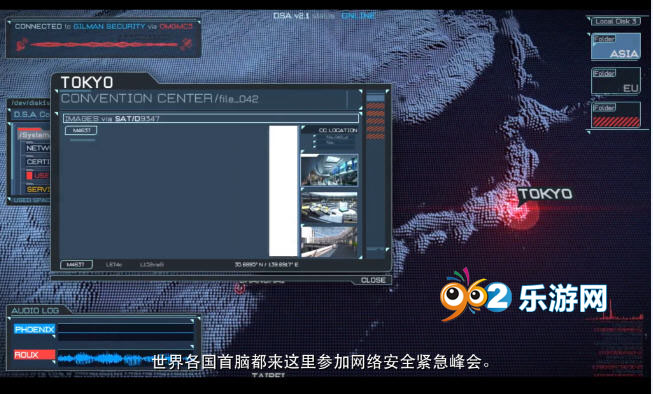653x394 pixels.
Task: Click the second convention center hall thumbnail
Action: (329, 207)
